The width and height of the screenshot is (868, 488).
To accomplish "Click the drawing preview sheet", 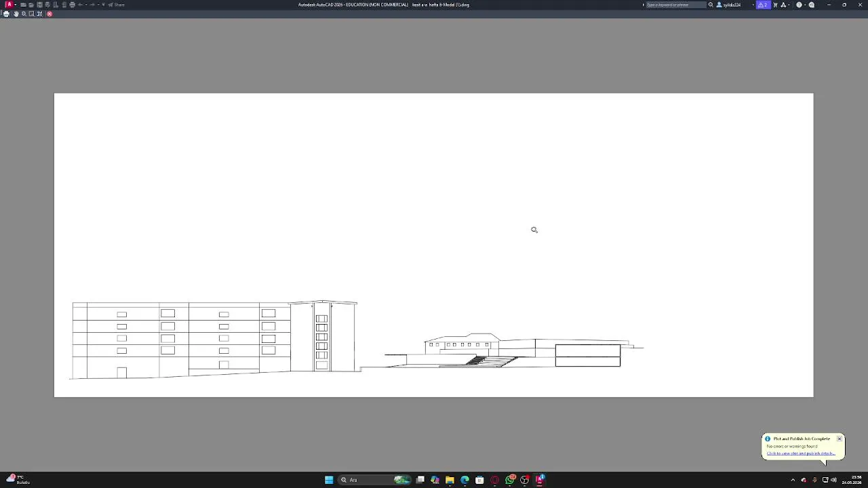I will click(433, 245).
